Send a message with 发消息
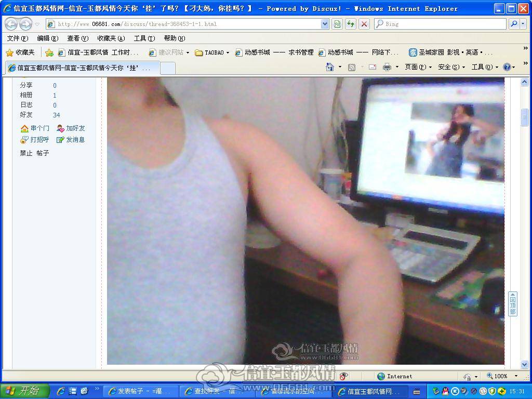 pyautogui.click(x=71, y=139)
